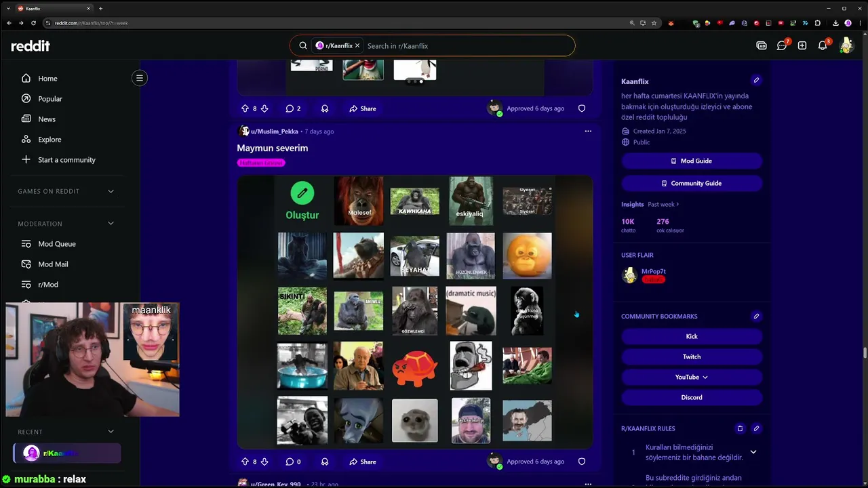Open comments on post showing 2 comments
This screenshot has width=868, height=488.
click(x=293, y=108)
